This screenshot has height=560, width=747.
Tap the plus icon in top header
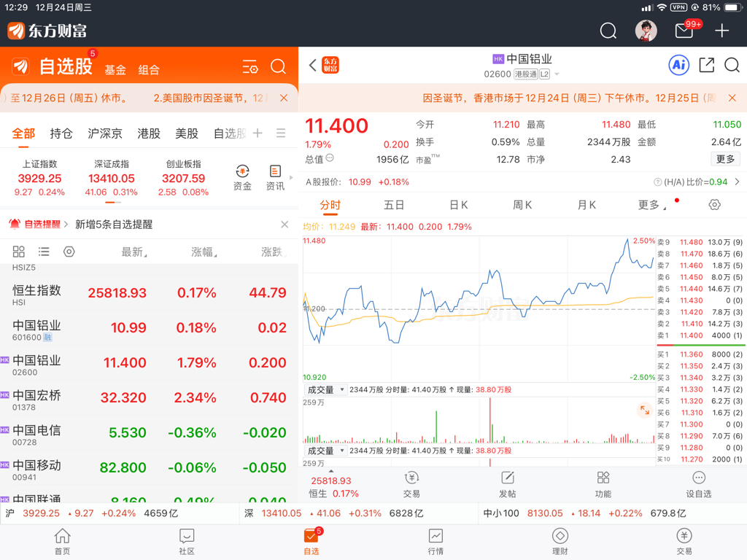pos(721,31)
